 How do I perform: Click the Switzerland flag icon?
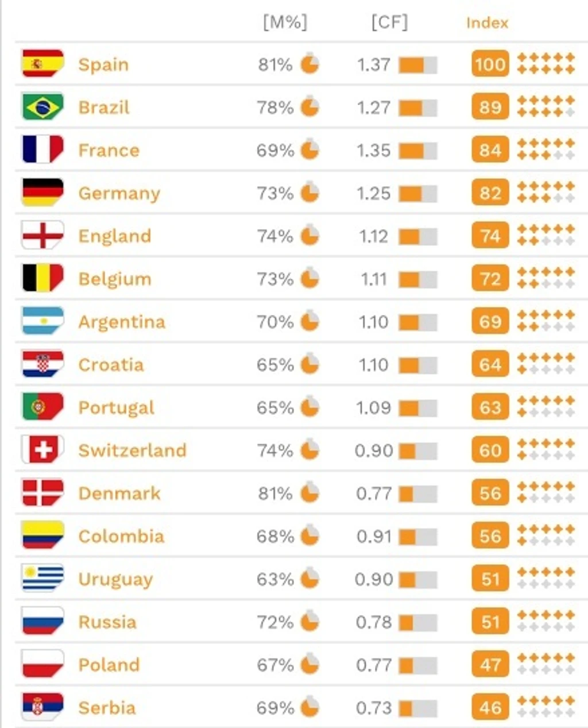(x=42, y=450)
